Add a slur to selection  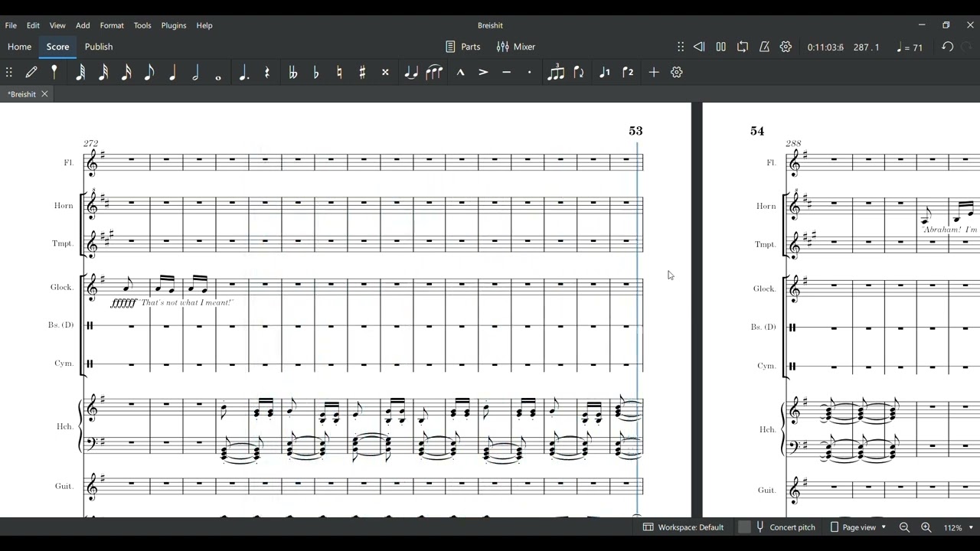(434, 72)
